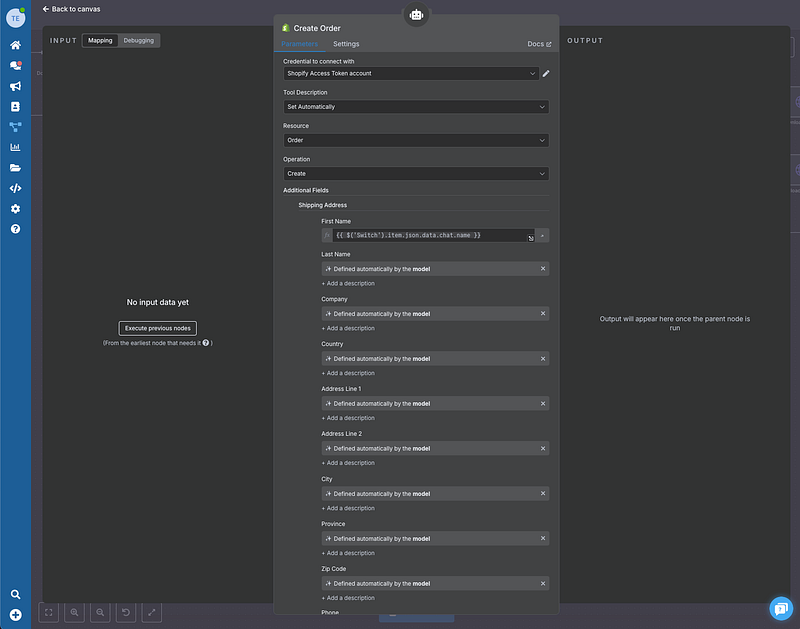Select the Parameters tab
The image size is (800, 629).
(x=299, y=44)
